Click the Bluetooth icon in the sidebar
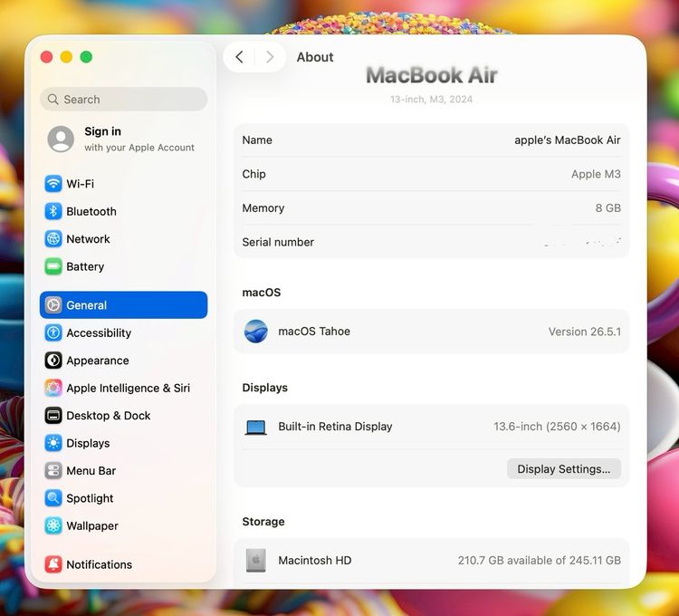679x616 pixels. pos(53,211)
